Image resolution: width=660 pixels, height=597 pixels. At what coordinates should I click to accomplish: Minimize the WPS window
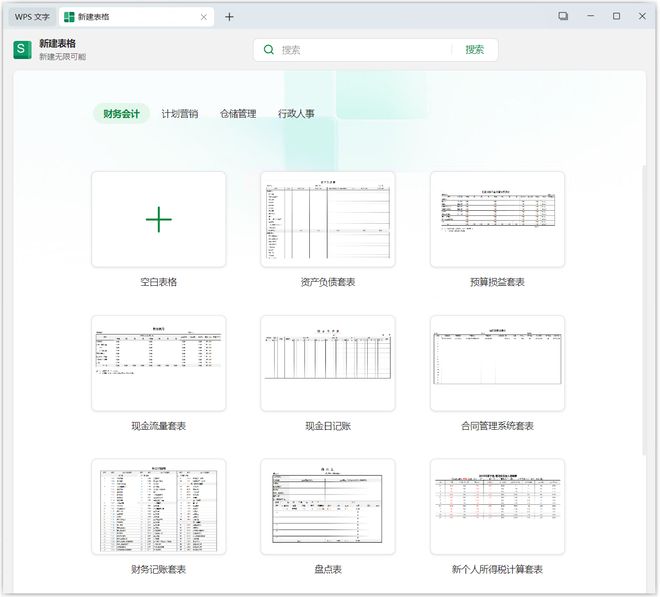(591, 16)
